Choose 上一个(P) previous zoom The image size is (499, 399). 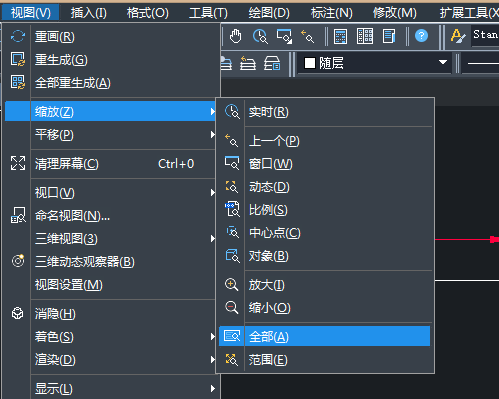pos(324,141)
